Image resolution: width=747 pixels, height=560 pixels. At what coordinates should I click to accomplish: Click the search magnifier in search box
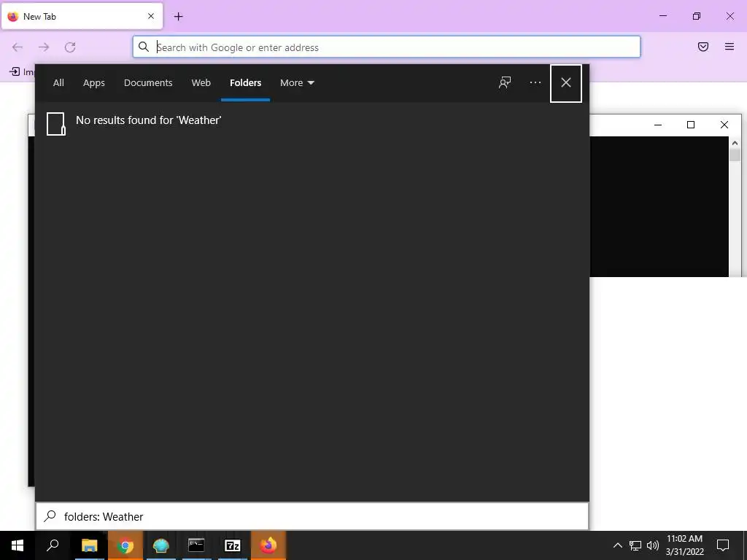pos(50,516)
